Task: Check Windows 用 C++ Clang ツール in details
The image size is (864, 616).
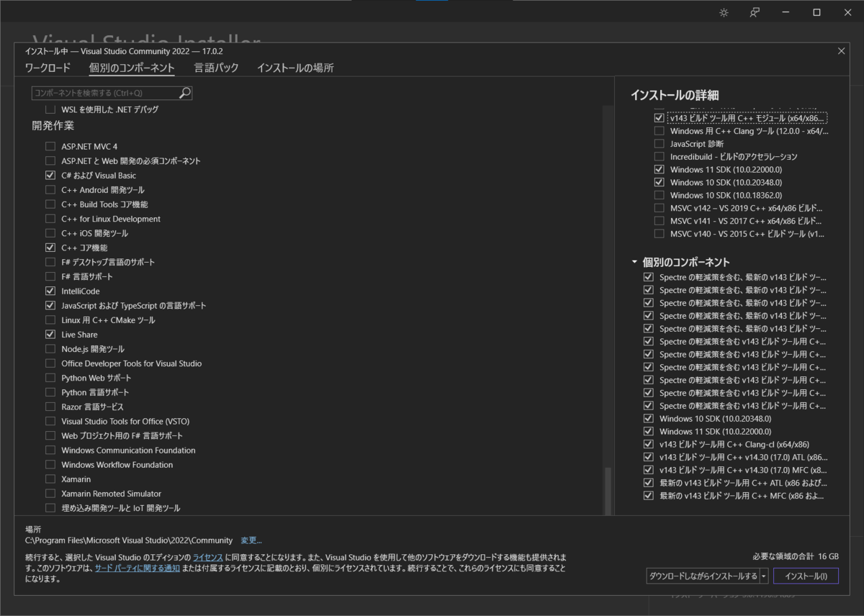Action: (660, 131)
